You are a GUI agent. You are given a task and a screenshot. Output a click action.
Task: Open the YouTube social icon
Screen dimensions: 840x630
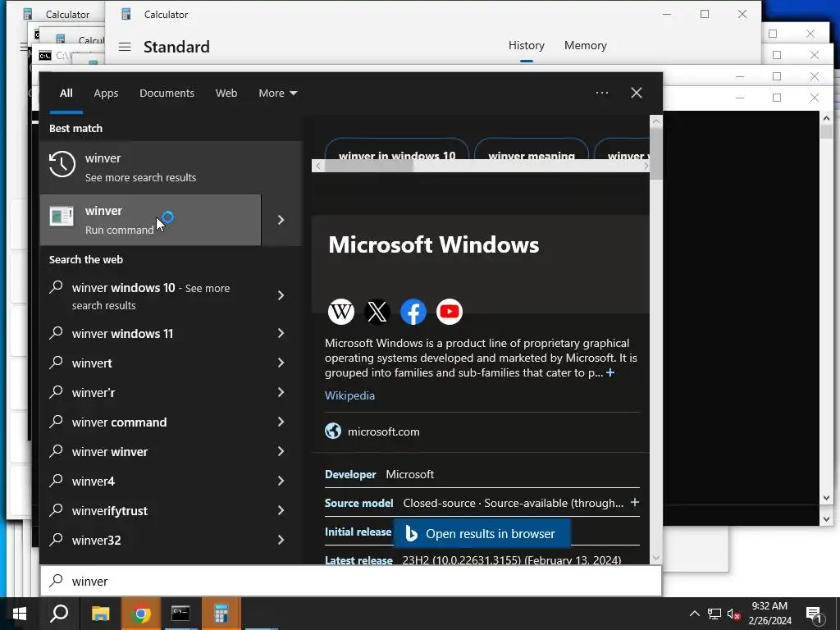coord(450,311)
